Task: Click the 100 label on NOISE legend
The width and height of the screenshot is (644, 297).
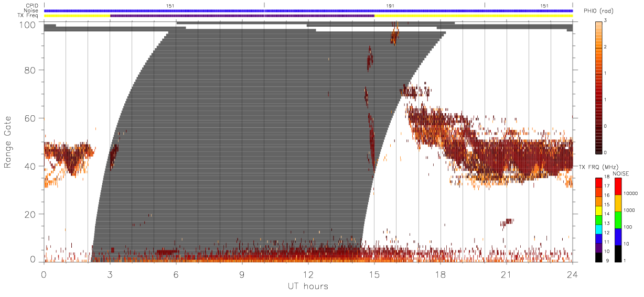Action: (x=628, y=227)
